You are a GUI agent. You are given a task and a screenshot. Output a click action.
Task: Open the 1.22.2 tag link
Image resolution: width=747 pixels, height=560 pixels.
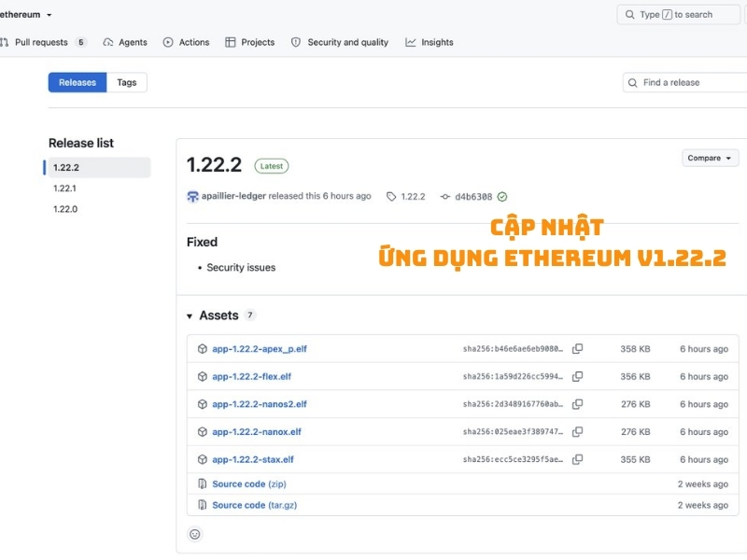tap(413, 197)
